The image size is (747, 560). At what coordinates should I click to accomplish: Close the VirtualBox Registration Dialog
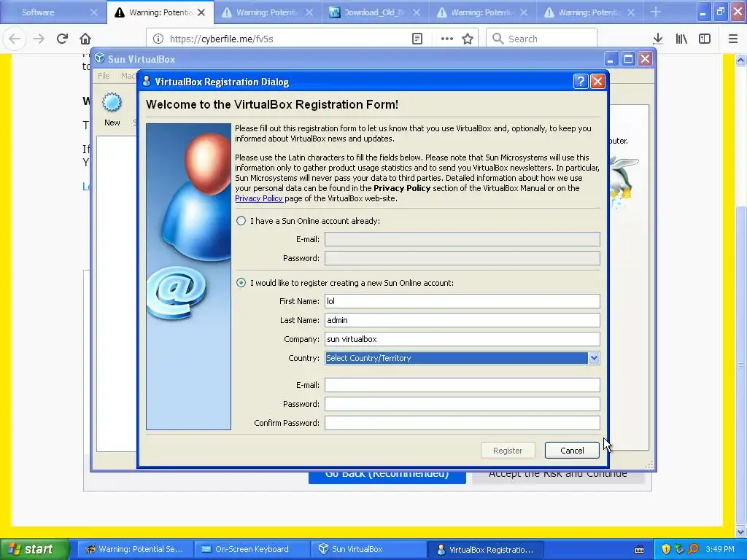597,82
